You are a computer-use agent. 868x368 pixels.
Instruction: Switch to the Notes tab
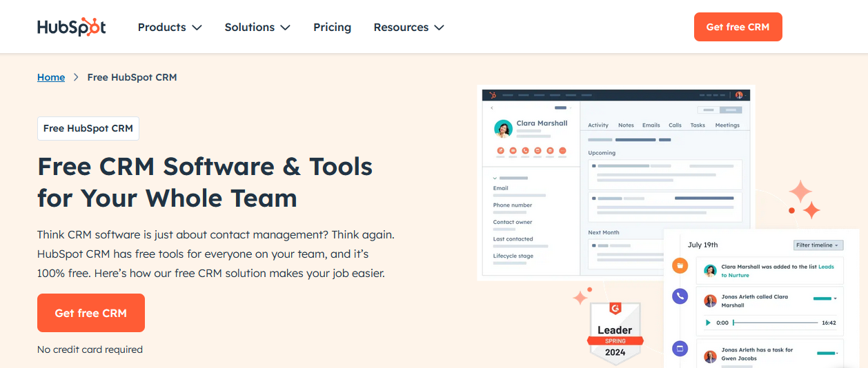[x=626, y=125]
